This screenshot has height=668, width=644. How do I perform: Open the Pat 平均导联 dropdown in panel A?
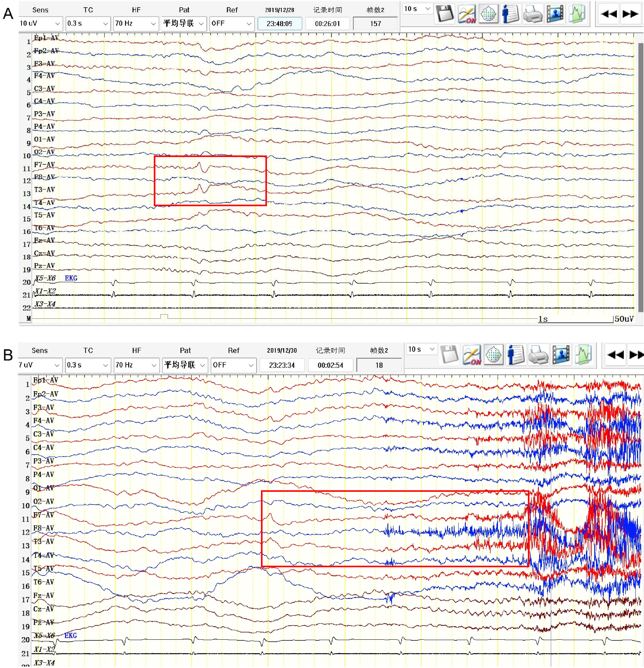[x=184, y=23]
